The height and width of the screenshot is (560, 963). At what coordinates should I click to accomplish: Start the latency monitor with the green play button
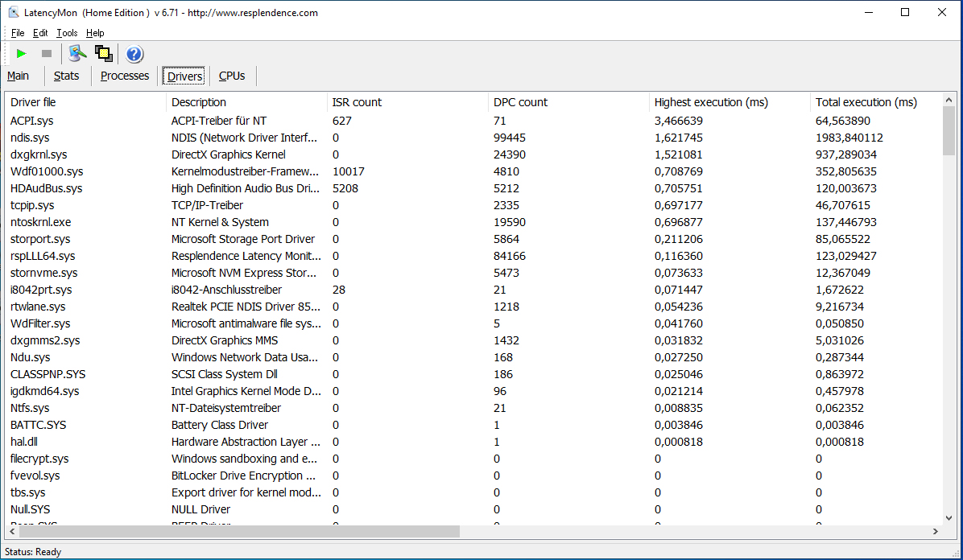pyautogui.click(x=21, y=53)
